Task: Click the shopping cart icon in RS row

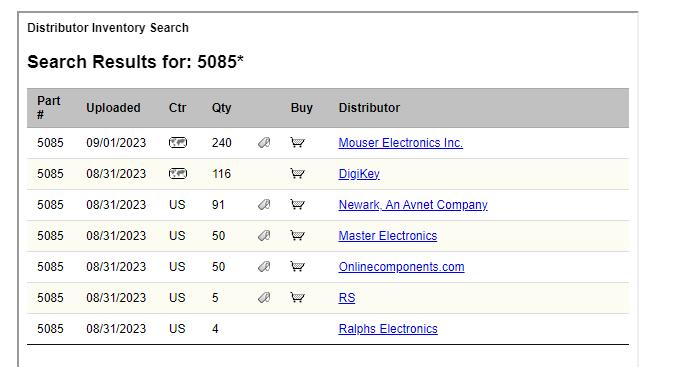Action: (297, 297)
